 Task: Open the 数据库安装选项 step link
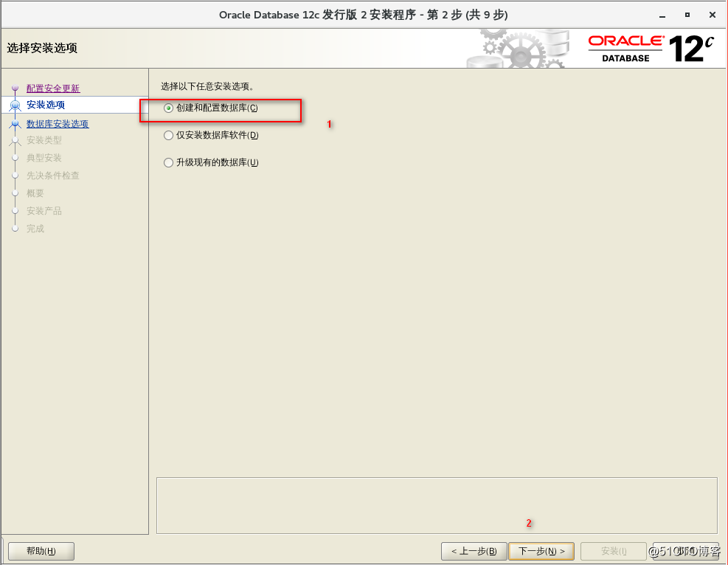(x=58, y=124)
